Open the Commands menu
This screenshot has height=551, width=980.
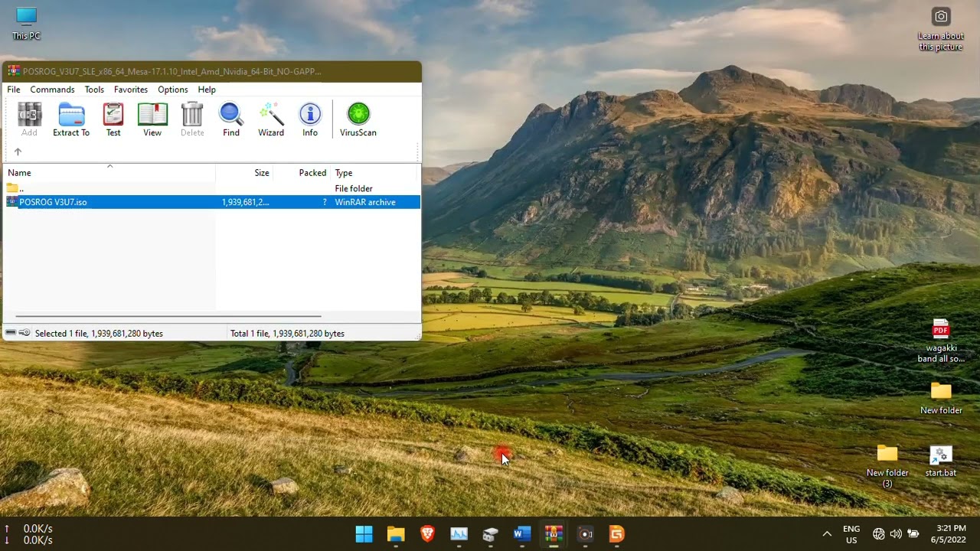(52, 90)
